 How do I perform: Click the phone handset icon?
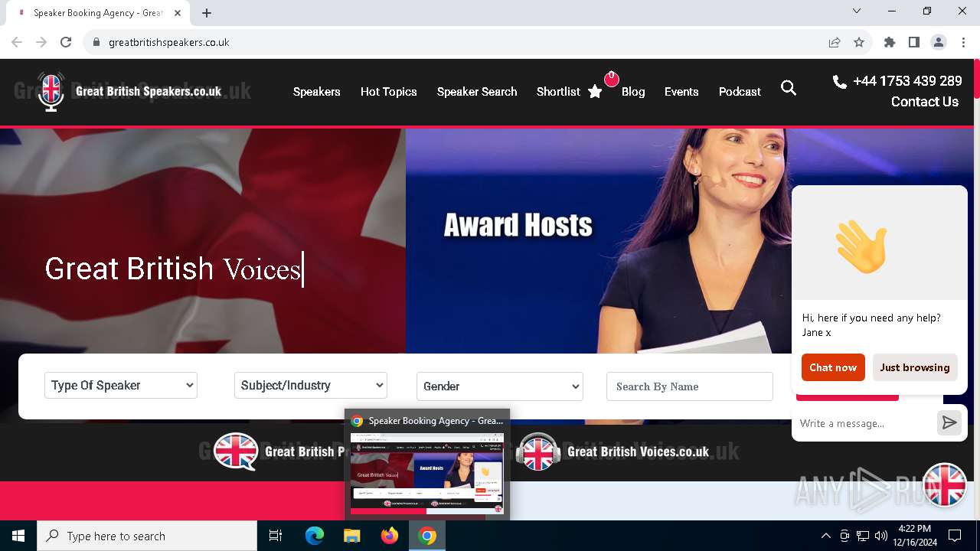coord(839,81)
